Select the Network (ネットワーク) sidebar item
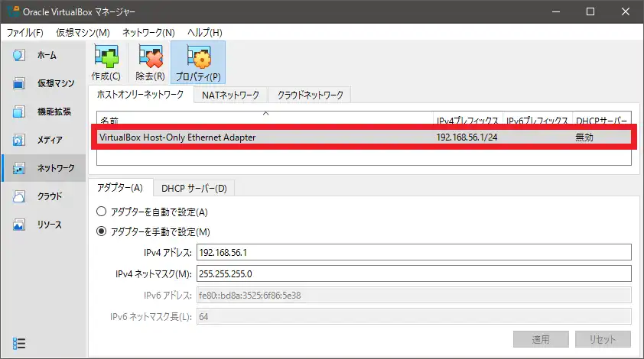This screenshot has width=644, height=359. pyautogui.click(x=44, y=168)
